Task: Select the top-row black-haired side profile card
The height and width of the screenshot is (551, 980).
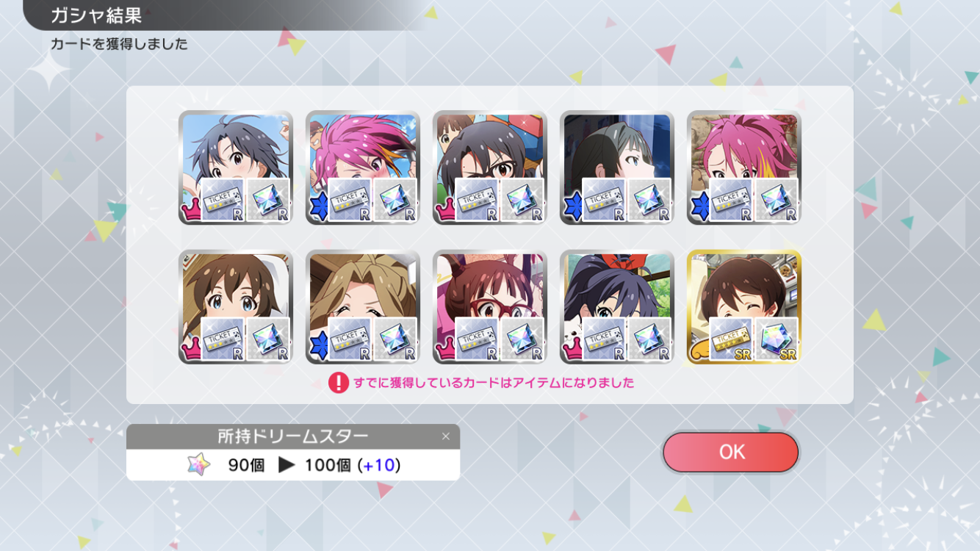Action: [x=617, y=168]
